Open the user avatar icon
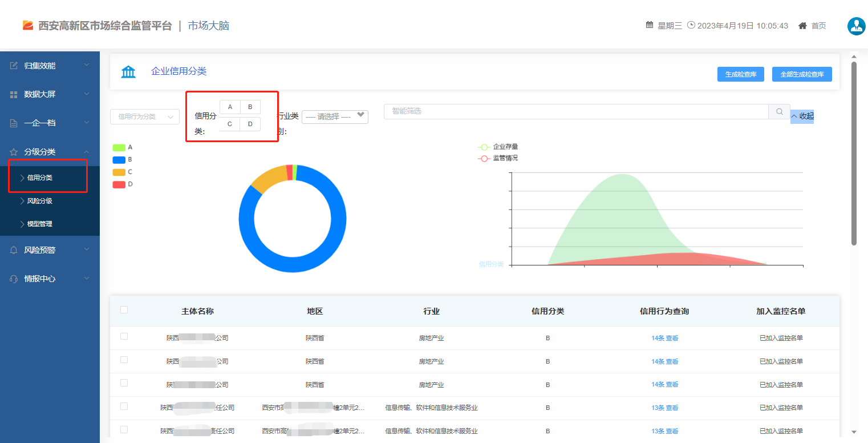Image resolution: width=868 pixels, height=443 pixels. click(856, 26)
